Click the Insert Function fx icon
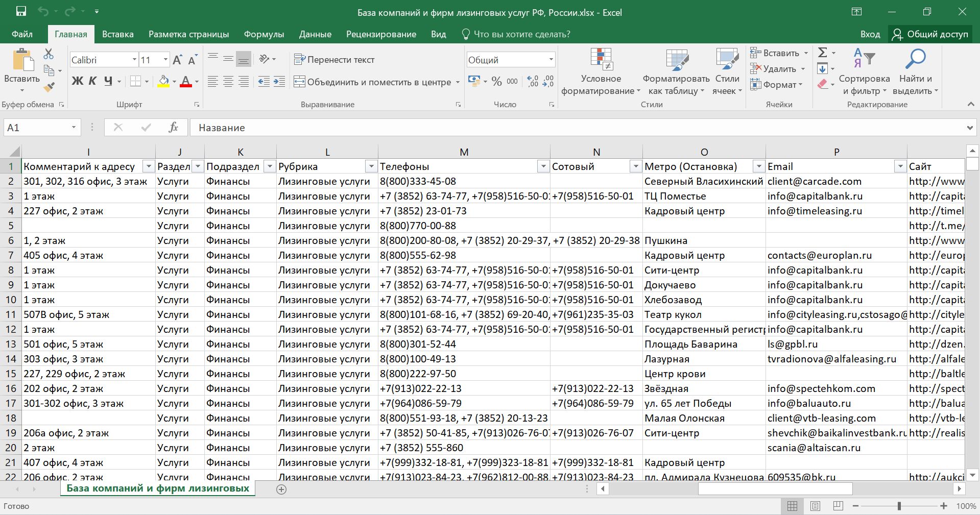The height and width of the screenshot is (515, 980). [x=173, y=128]
